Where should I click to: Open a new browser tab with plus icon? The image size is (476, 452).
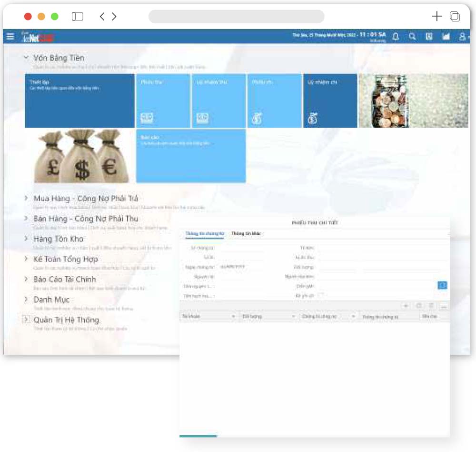(x=436, y=16)
